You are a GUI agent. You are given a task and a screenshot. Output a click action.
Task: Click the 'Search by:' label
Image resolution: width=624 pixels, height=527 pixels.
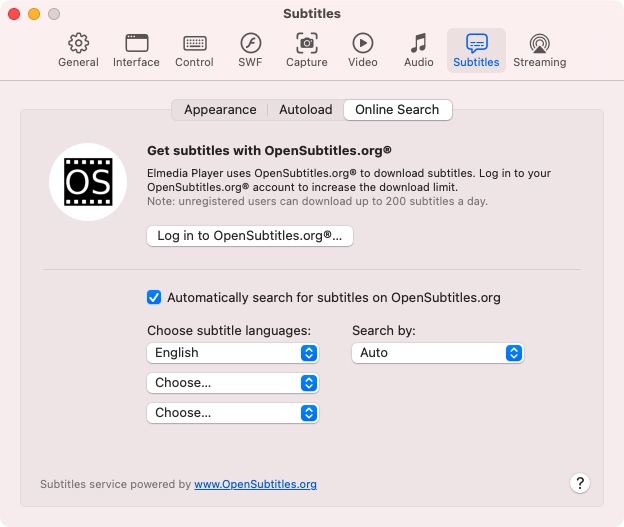pyautogui.click(x=384, y=331)
